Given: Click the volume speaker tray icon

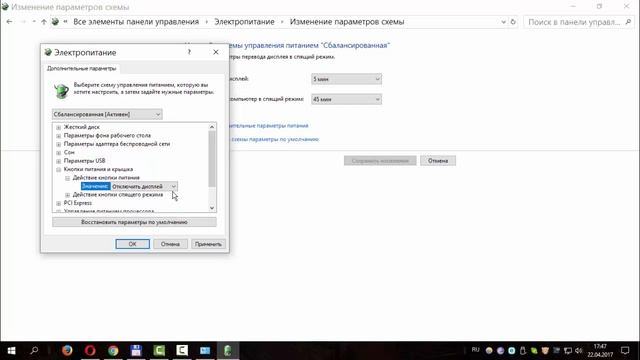Looking at the screenshot, I should [x=578, y=351].
